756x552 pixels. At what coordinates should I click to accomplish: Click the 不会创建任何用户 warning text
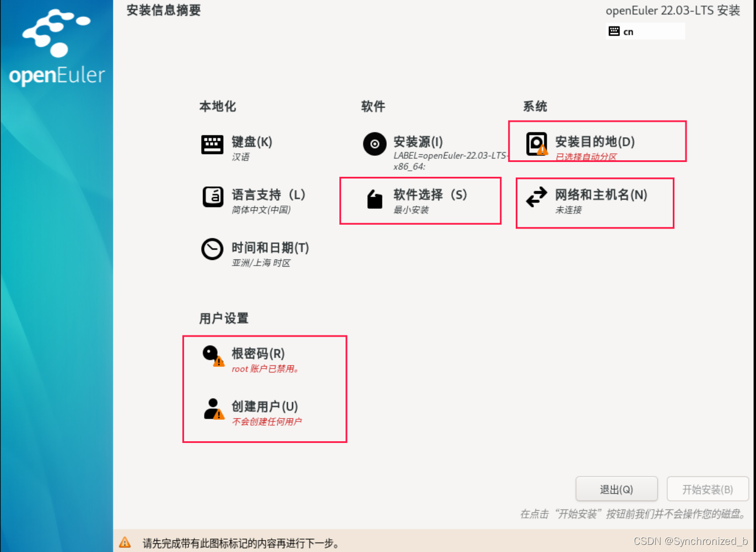(267, 421)
